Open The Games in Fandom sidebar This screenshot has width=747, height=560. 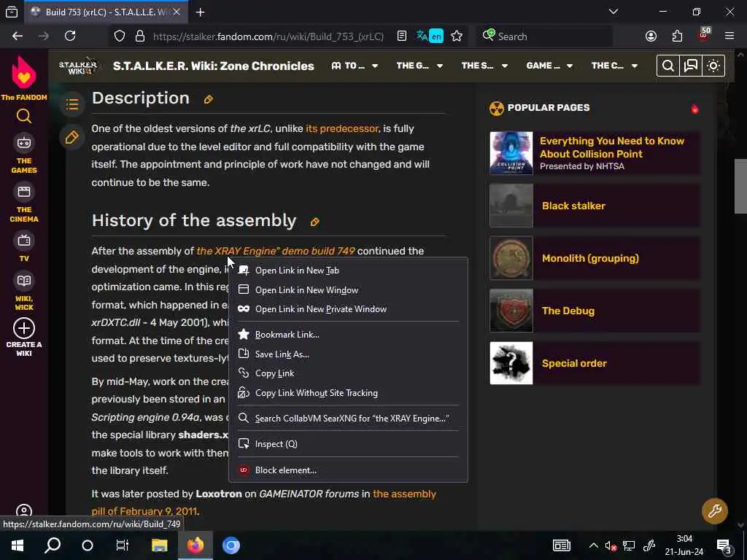click(x=24, y=155)
